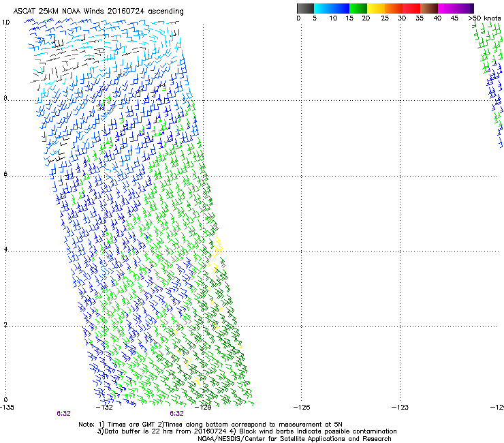Viewport: 504px width, 443px height.
Task: Click the brown 35-40 knots color segment
Action: 429,8
